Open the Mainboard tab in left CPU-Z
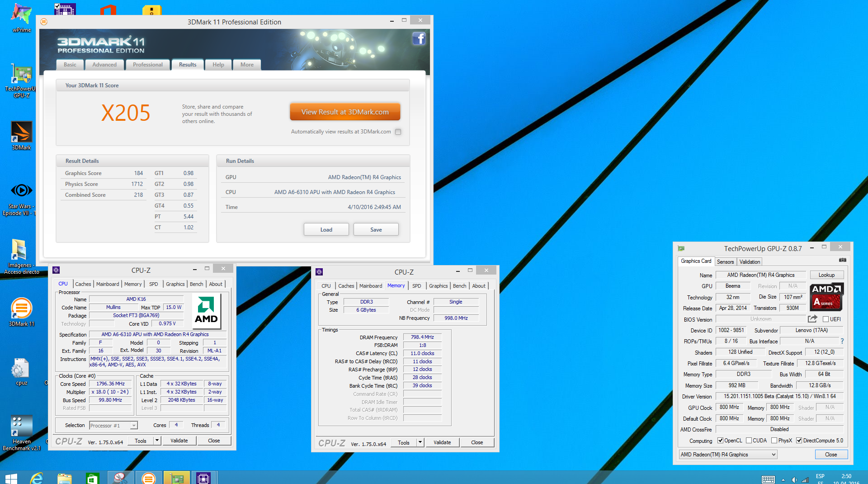868x484 pixels. pos(108,284)
